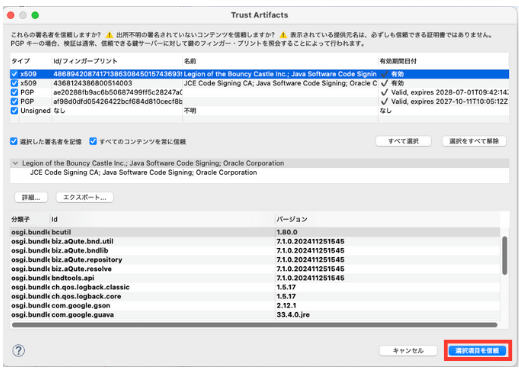The width and height of the screenshot is (519, 370).
Task: Click the vertical scrollbar of the bundle list
Action: tap(505, 256)
